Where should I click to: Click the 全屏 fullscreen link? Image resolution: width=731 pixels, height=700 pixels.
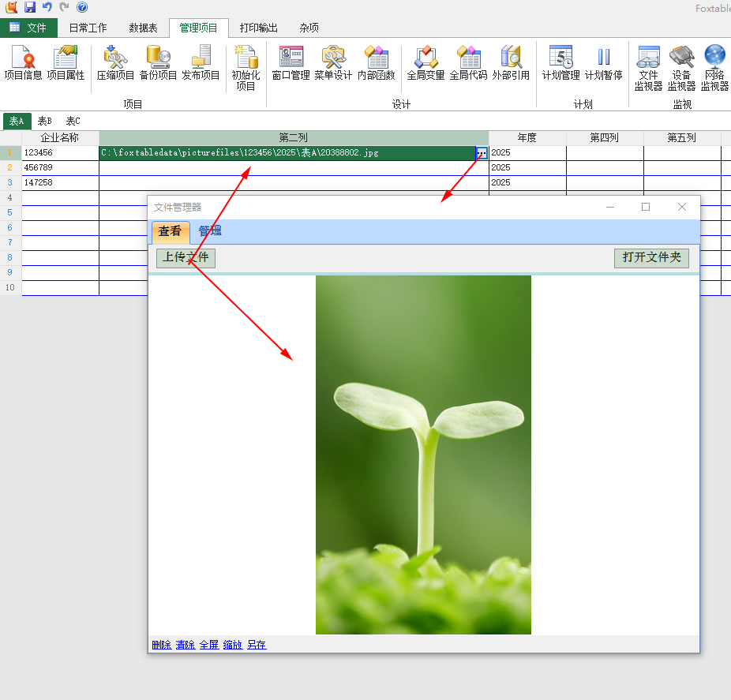tap(209, 645)
